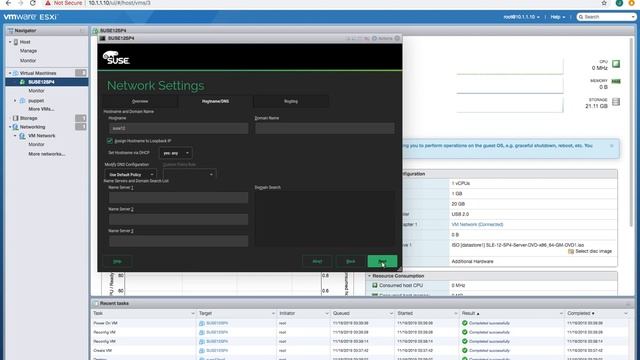Collapse the Networking tree node arrow
640x360 pixels.
click(x=10, y=127)
